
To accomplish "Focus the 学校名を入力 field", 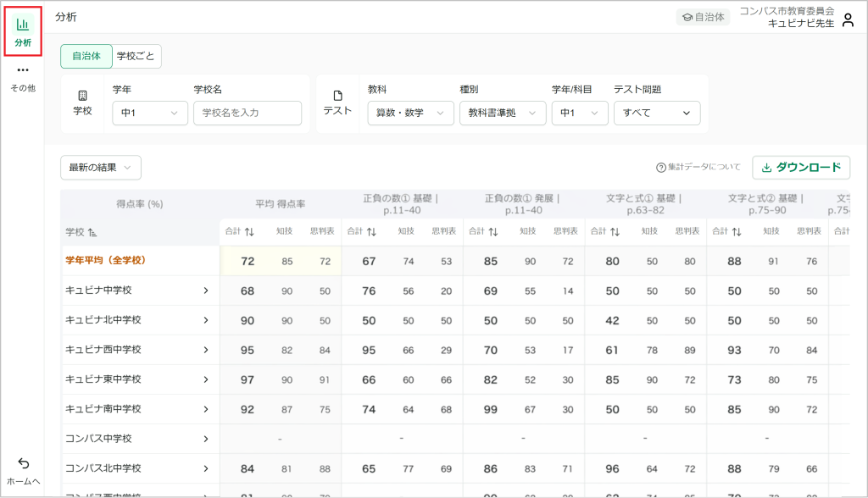I will click(248, 113).
